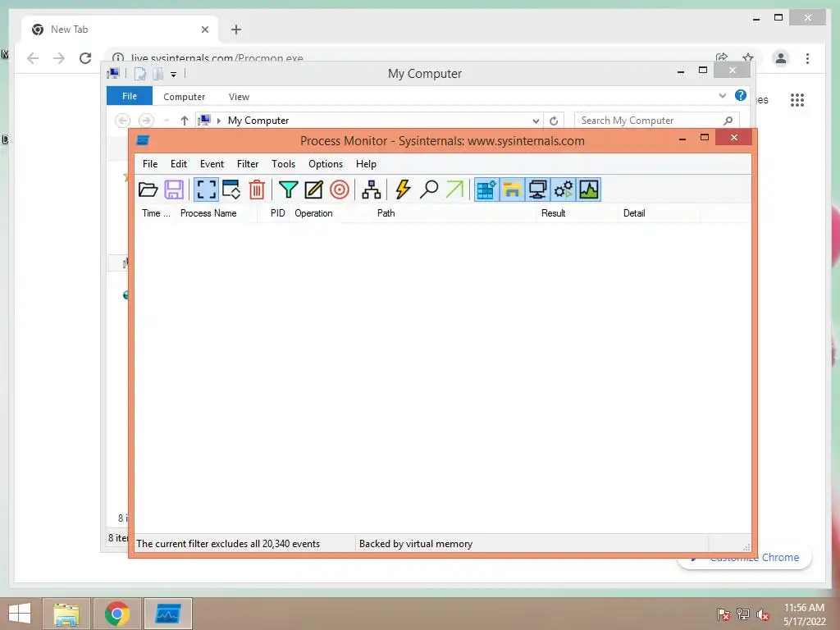840x630 pixels.
Task: Open the Google apps grid icon
Action: 797,99
